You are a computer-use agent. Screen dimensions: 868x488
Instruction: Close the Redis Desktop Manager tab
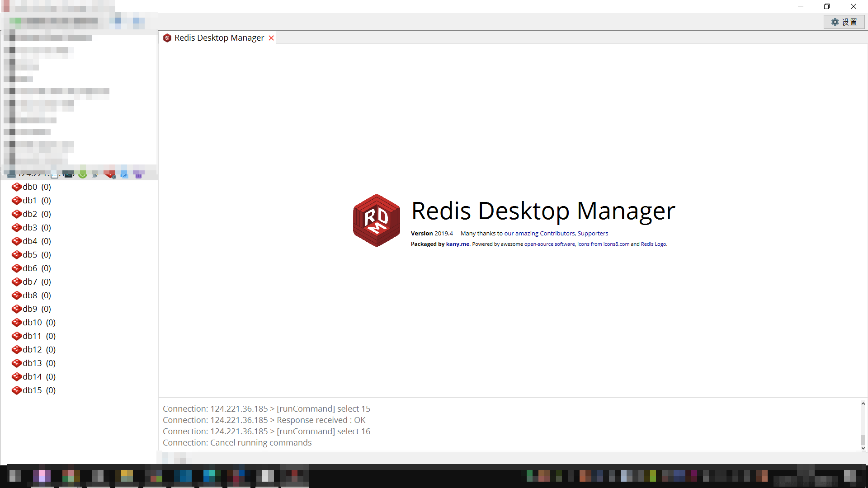pyautogui.click(x=271, y=38)
